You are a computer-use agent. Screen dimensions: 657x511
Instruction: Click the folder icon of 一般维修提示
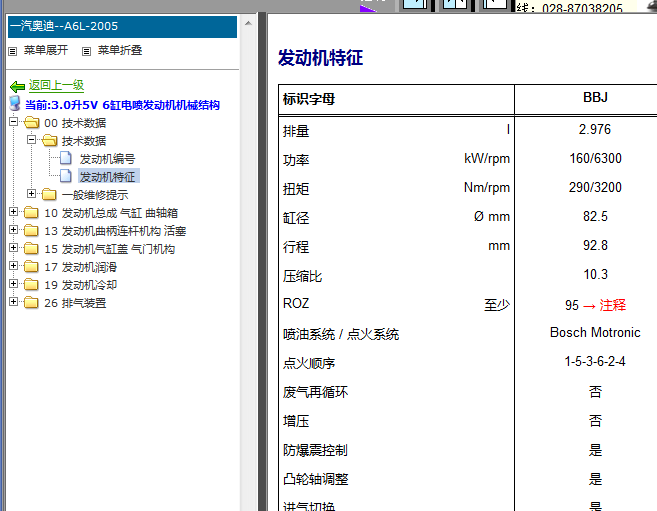pos(49,194)
